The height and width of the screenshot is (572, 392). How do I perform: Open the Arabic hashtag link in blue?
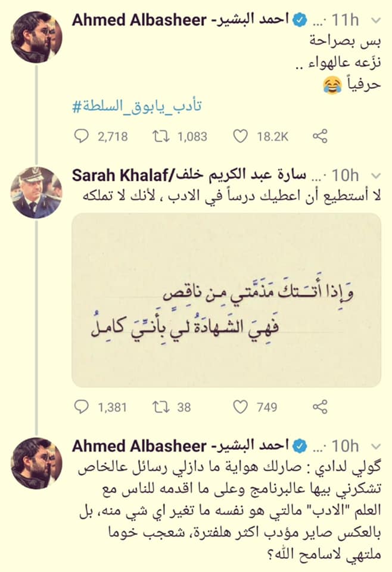[x=137, y=107]
